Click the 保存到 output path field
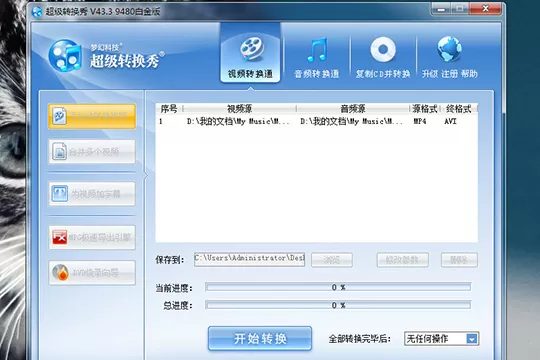 coord(249,259)
